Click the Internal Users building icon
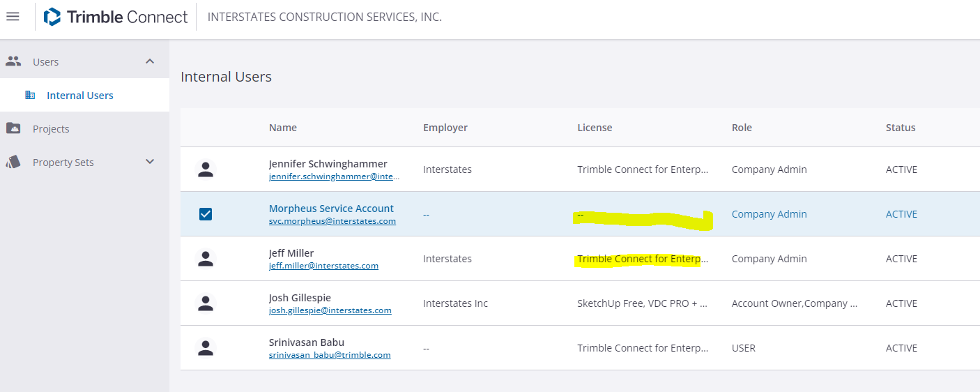Screen dimensions: 980x392 coord(30,95)
